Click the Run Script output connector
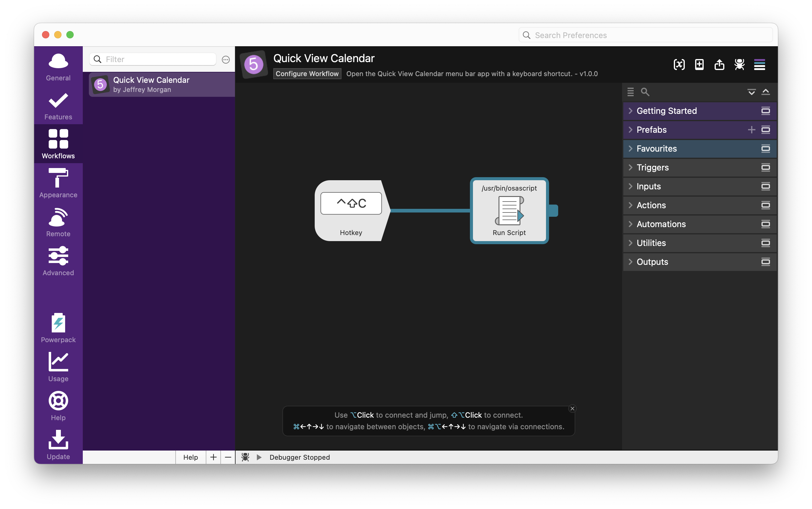The image size is (812, 509). pos(554,211)
